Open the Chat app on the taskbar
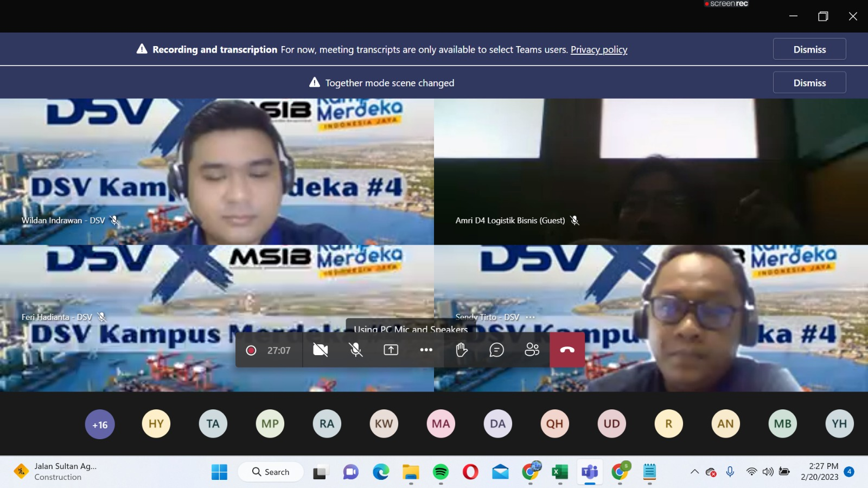 click(x=351, y=472)
